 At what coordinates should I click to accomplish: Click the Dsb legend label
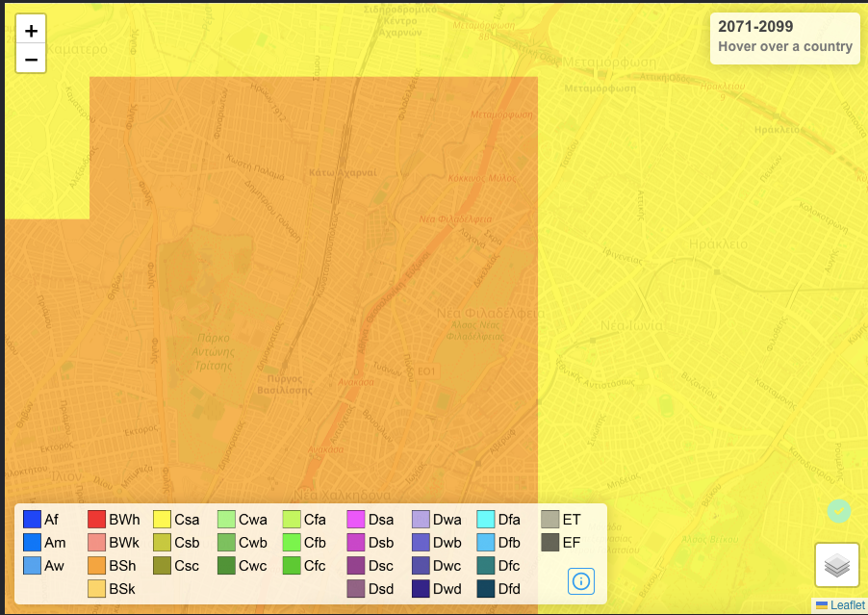[x=381, y=543]
